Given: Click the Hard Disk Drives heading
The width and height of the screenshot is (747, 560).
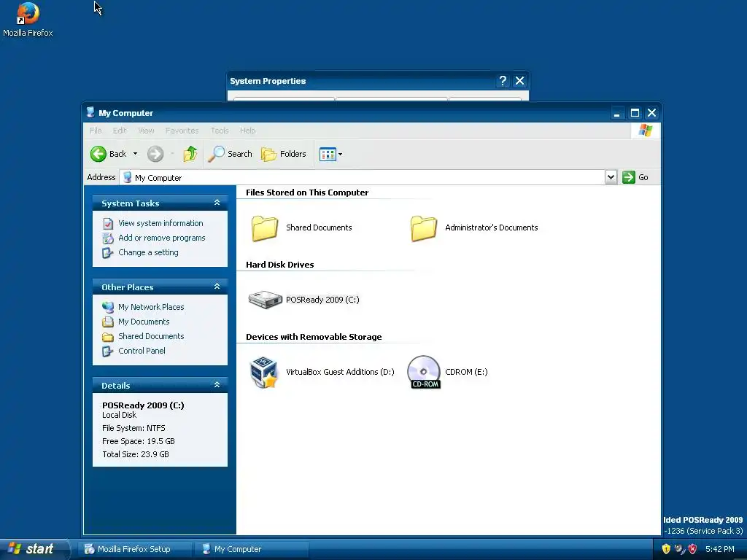Looking at the screenshot, I should click(x=279, y=265).
